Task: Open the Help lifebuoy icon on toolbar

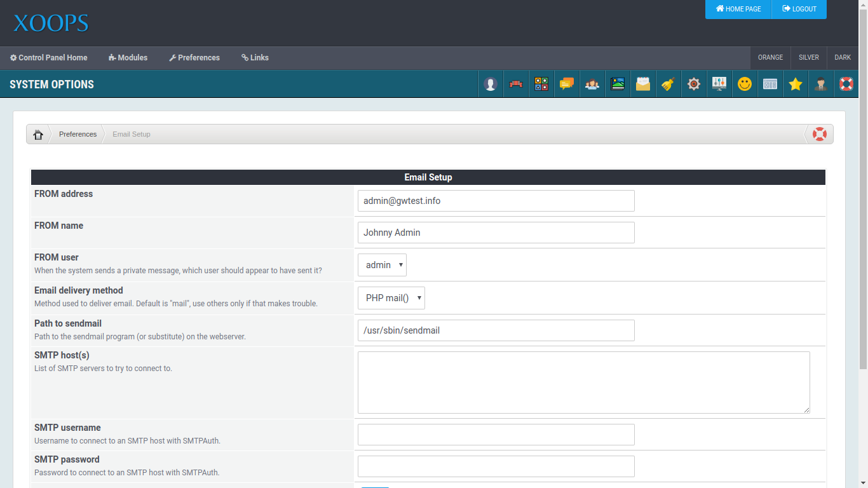Action: 846,83
